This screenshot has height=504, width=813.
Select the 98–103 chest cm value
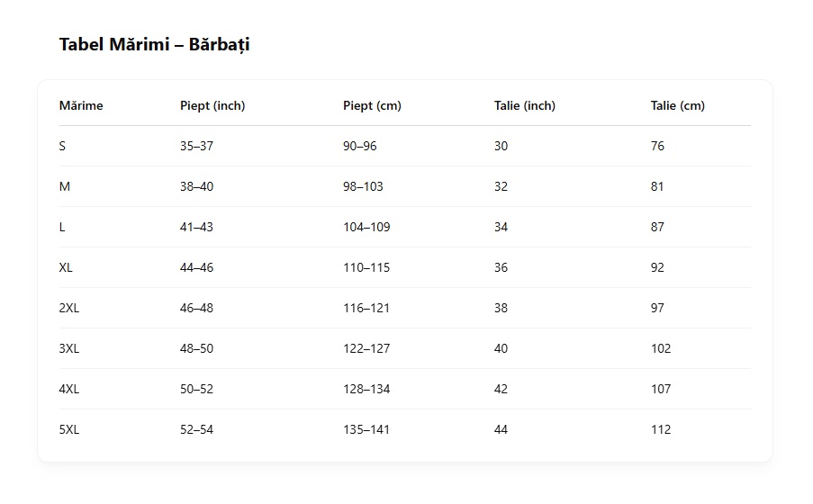click(x=363, y=186)
